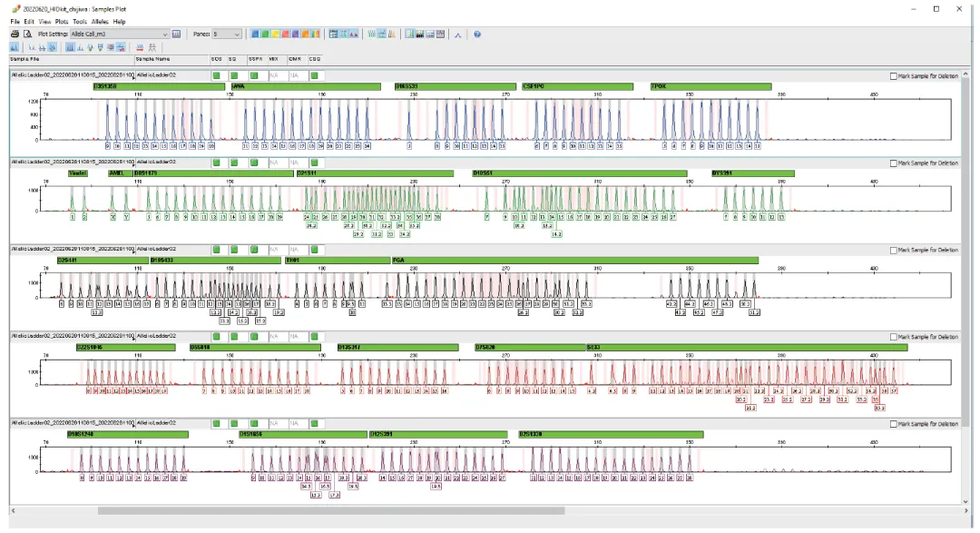The width and height of the screenshot is (980, 533).
Task: Show purple dye channel only
Action: [x=295, y=34]
